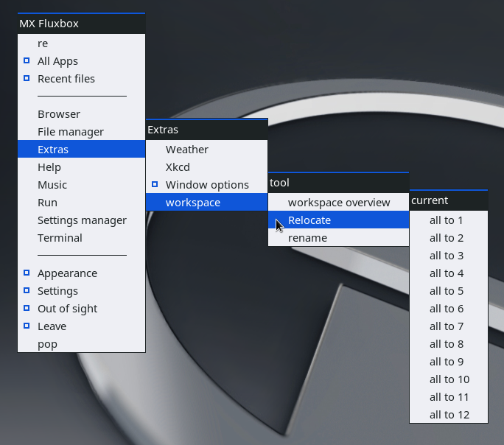Image resolution: width=504 pixels, height=445 pixels.
Task: Pick 'all to 7'
Action: (x=449, y=326)
